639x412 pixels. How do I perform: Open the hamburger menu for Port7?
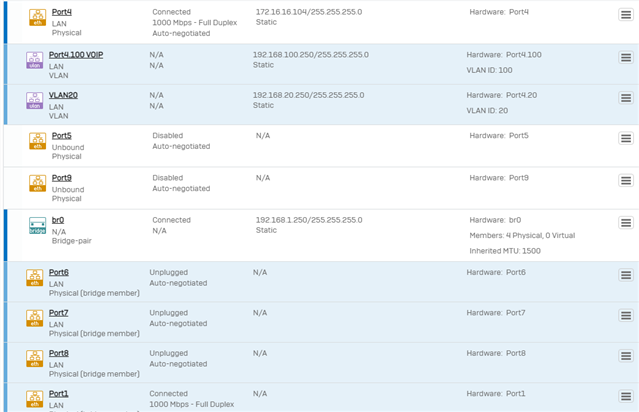click(626, 315)
